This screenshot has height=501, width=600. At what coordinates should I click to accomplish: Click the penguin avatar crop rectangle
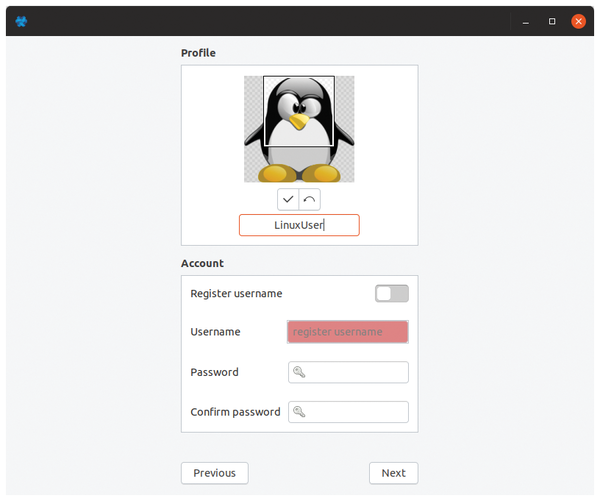pos(299,111)
